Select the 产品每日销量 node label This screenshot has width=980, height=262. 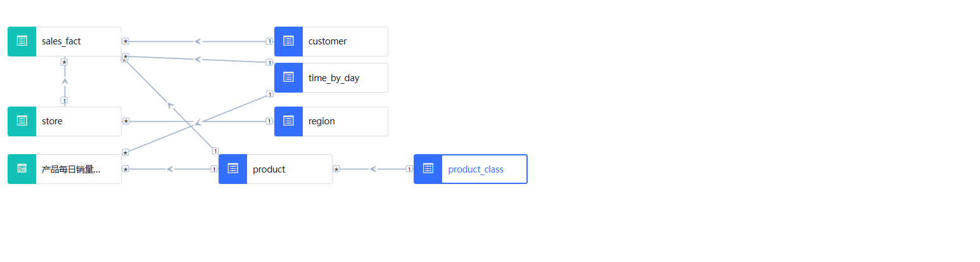[71, 169]
